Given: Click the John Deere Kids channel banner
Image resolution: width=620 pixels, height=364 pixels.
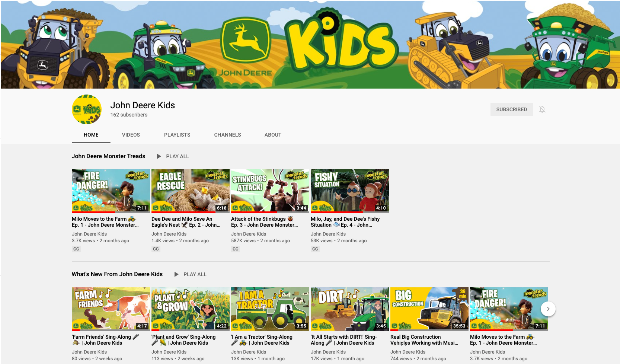Looking at the screenshot, I should [310, 44].
